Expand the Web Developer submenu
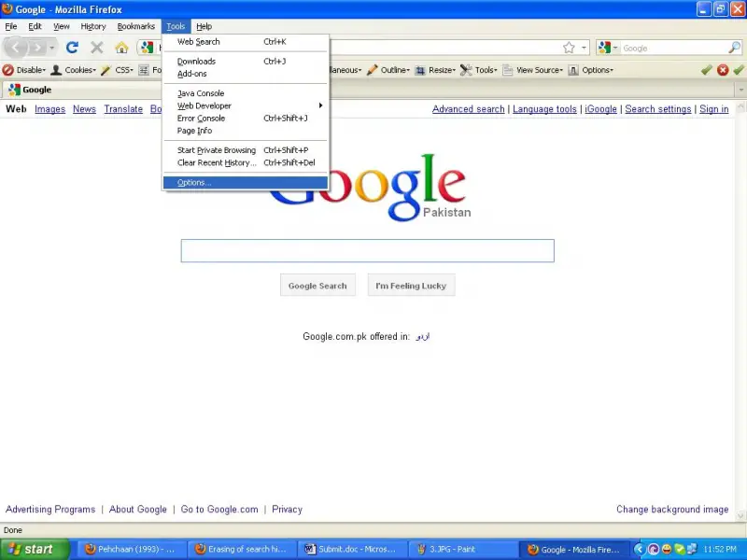The height and width of the screenshot is (560, 747). [246, 105]
